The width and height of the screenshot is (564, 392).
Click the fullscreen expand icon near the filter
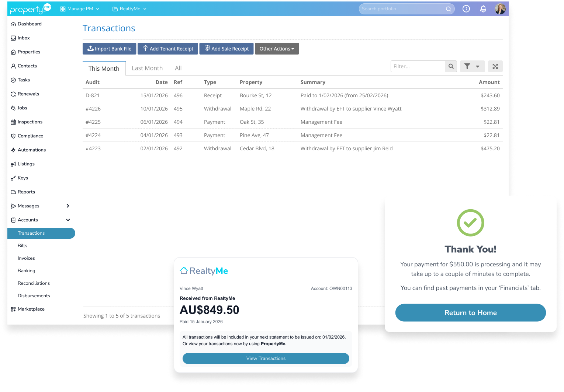coord(495,66)
